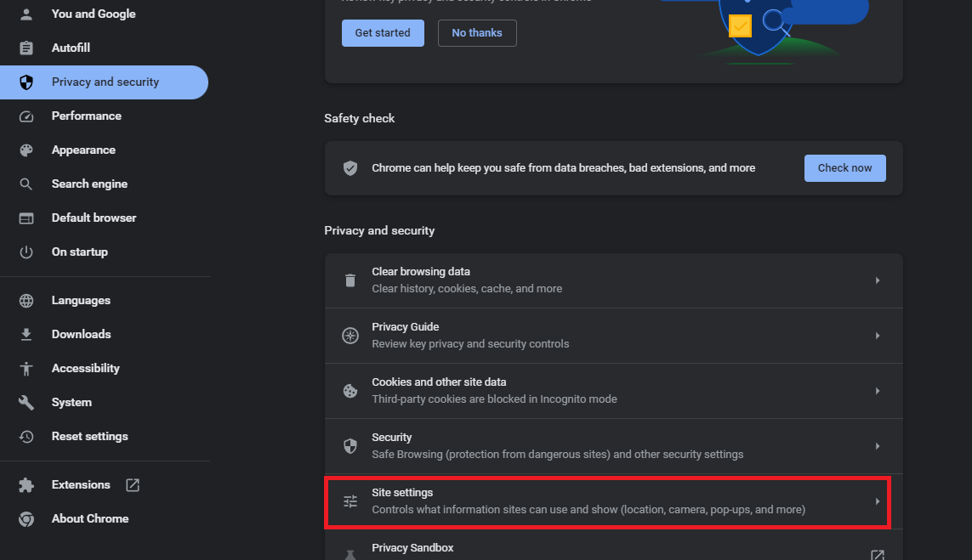This screenshot has height=560, width=972.
Task: Click the Privacy Sandbox external link icon
Action: pyautogui.click(x=877, y=555)
